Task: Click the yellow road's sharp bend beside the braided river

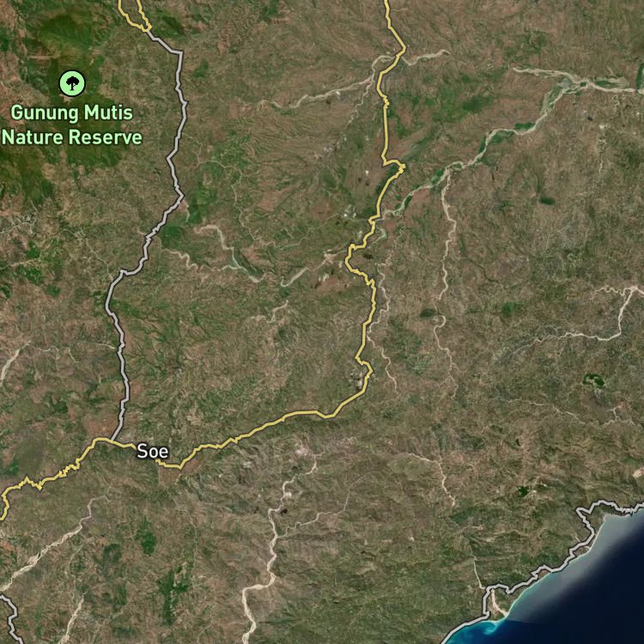Action: (397, 165)
